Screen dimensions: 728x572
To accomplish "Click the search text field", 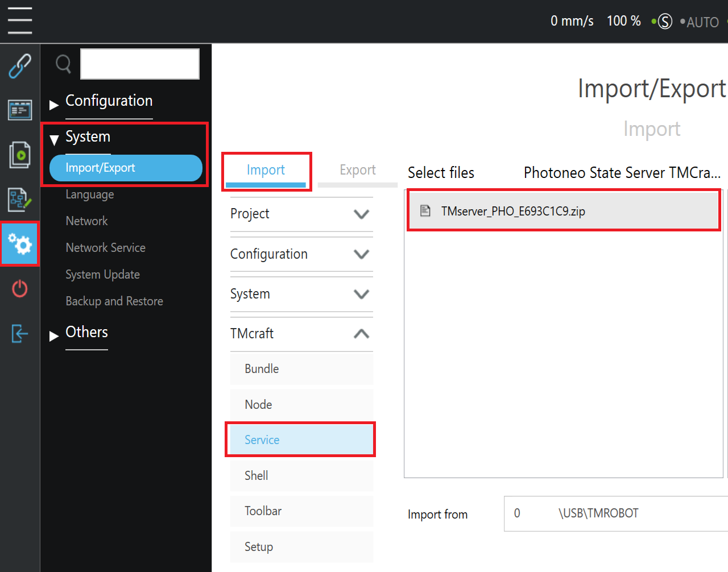I will click(x=140, y=64).
